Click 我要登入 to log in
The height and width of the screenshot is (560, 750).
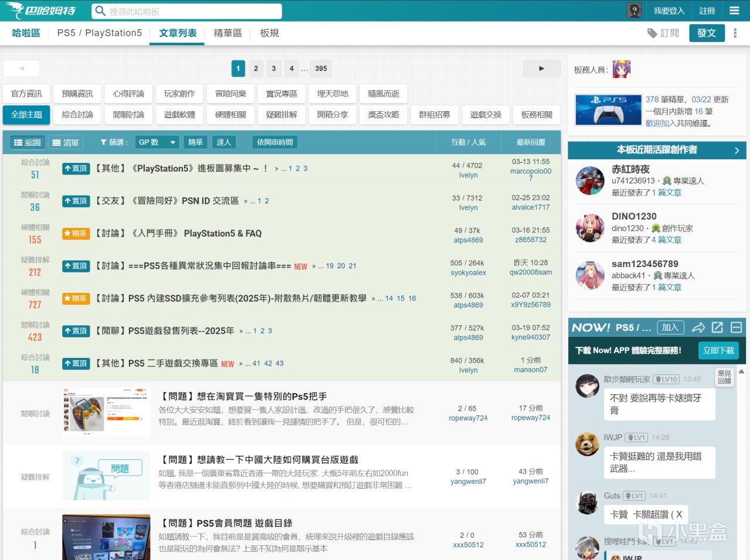(669, 11)
